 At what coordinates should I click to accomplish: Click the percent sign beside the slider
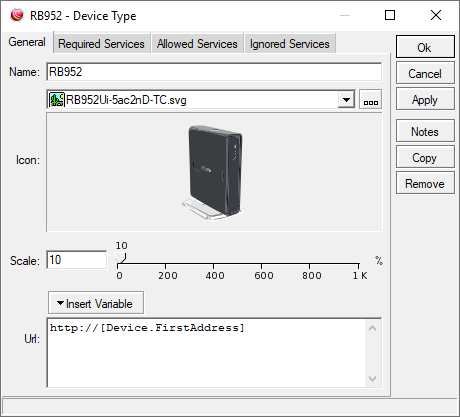[379, 260]
